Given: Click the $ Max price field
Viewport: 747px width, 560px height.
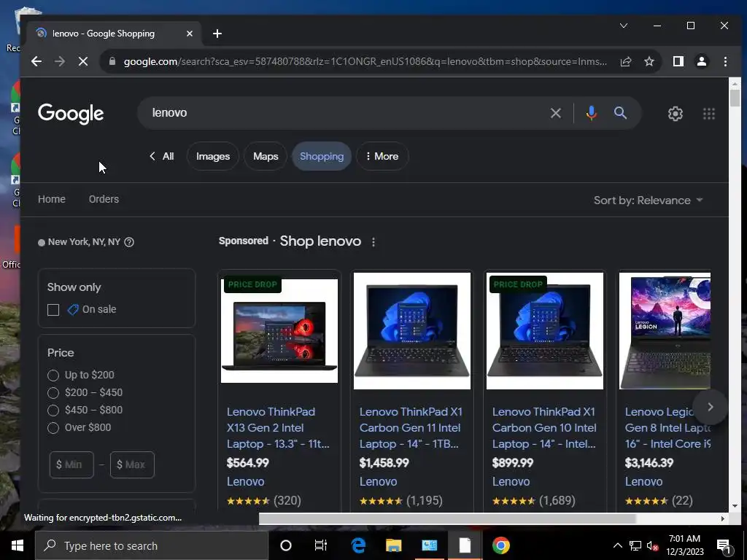Looking at the screenshot, I should coord(132,464).
